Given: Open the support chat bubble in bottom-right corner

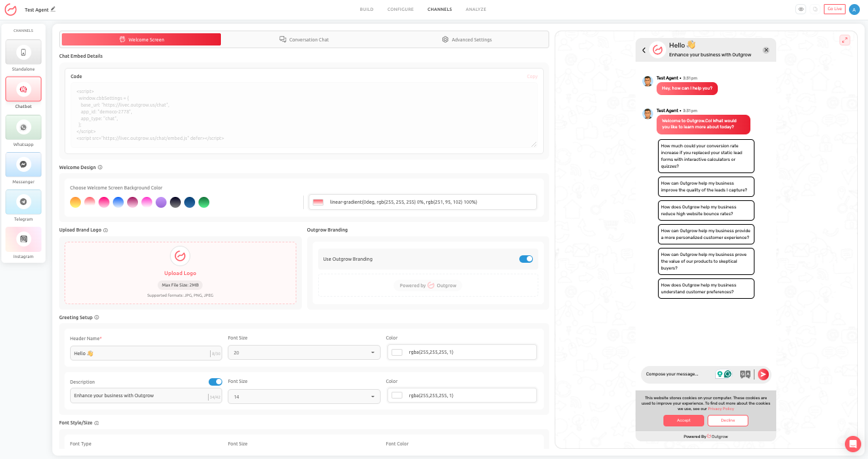Looking at the screenshot, I should [852, 443].
